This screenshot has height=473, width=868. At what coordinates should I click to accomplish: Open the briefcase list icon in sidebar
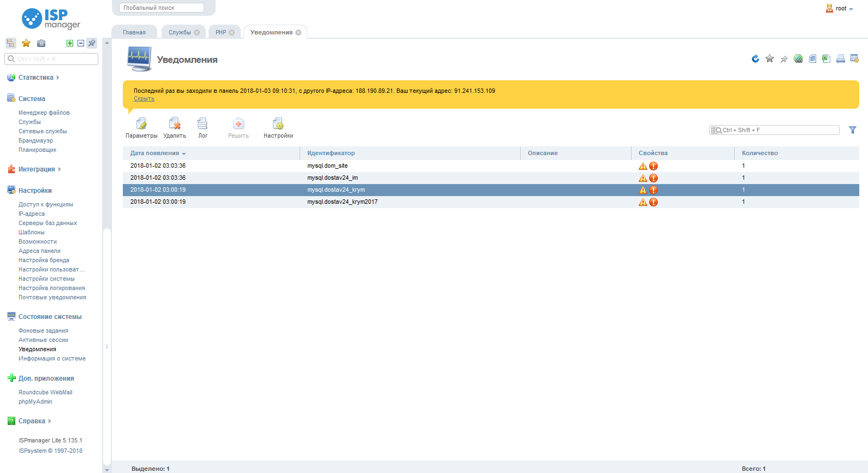41,43
